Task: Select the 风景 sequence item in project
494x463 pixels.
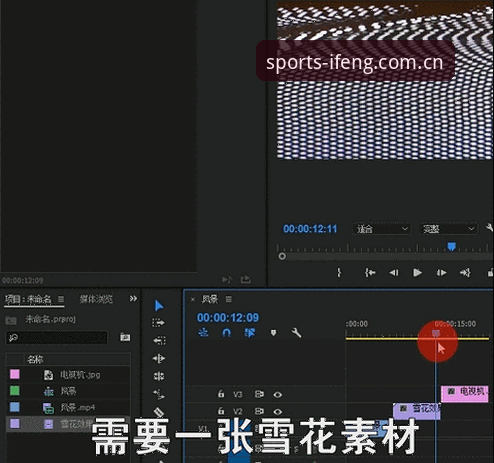Action: 68,391
